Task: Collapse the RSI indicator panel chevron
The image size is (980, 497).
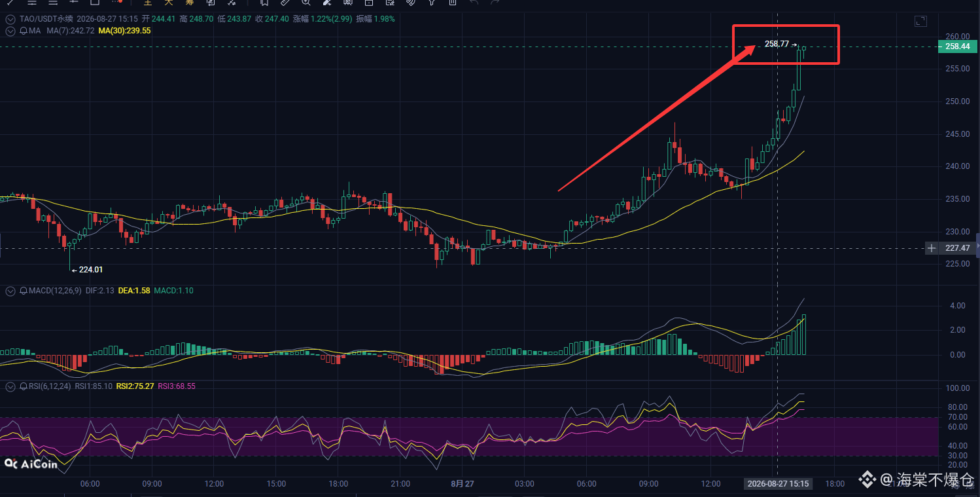Action: click(x=10, y=386)
